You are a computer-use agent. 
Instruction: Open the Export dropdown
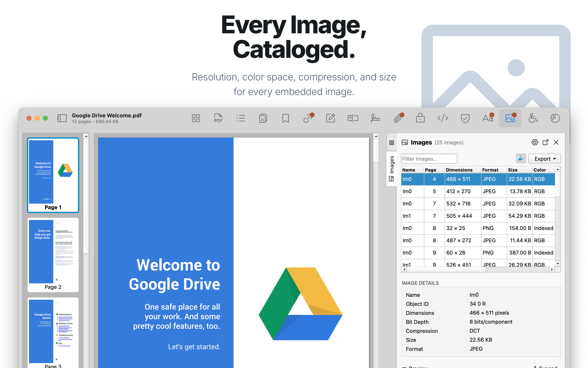(545, 159)
